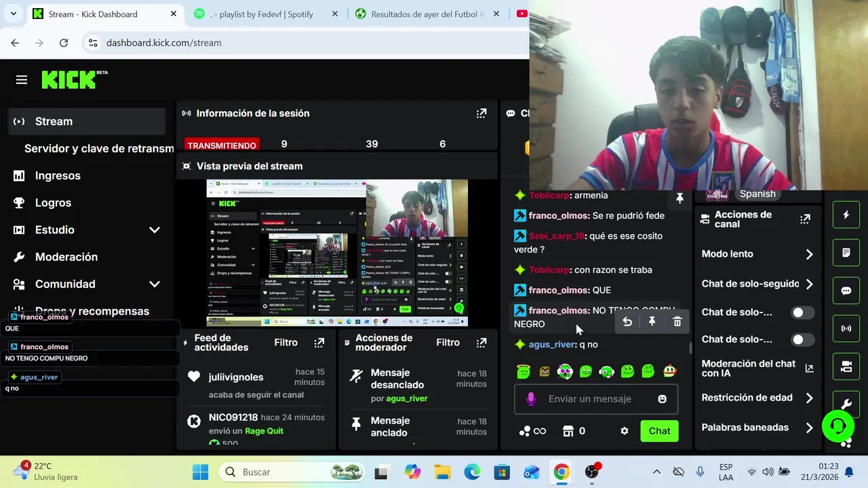The width and height of the screenshot is (868, 488).
Task: Click the green Chat send button
Action: 659,431
